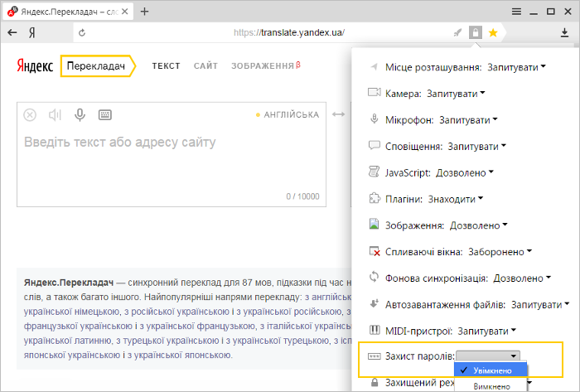Open the Protect lock icon in address bar
580x392 pixels.
476,32
